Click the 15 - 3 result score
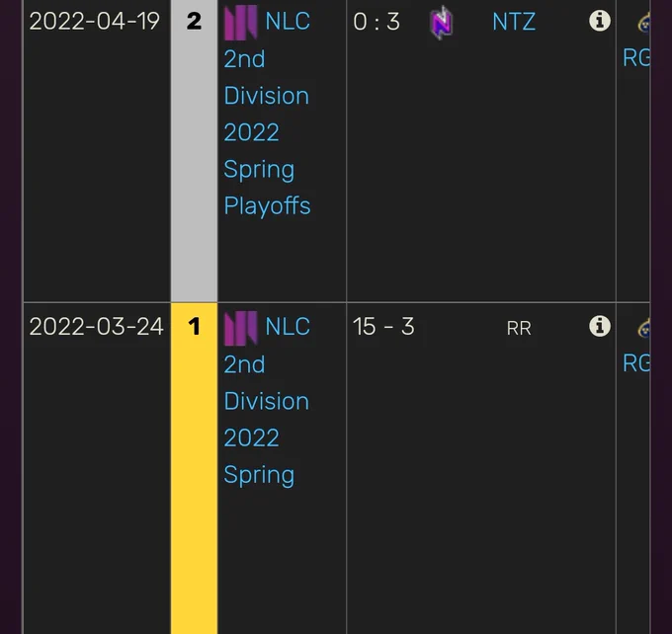Screen dimensions: 672x634 [383, 327]
